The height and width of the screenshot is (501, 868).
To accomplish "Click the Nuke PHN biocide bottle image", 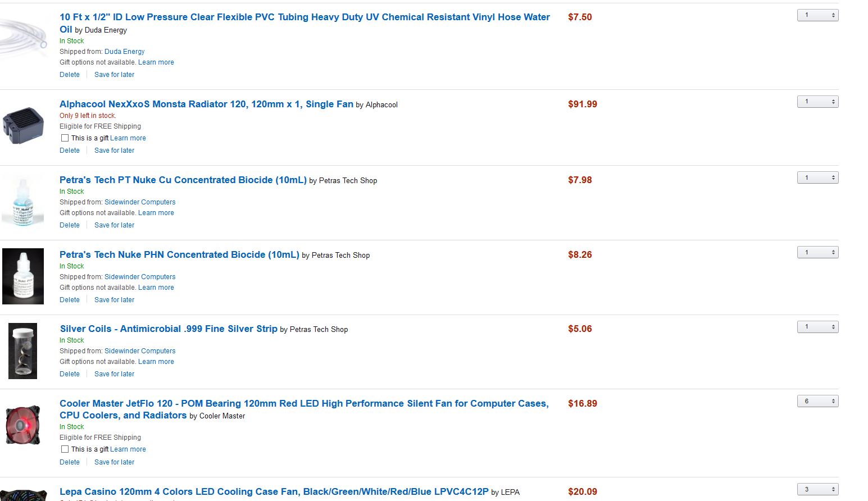I will tap(23, 276).
